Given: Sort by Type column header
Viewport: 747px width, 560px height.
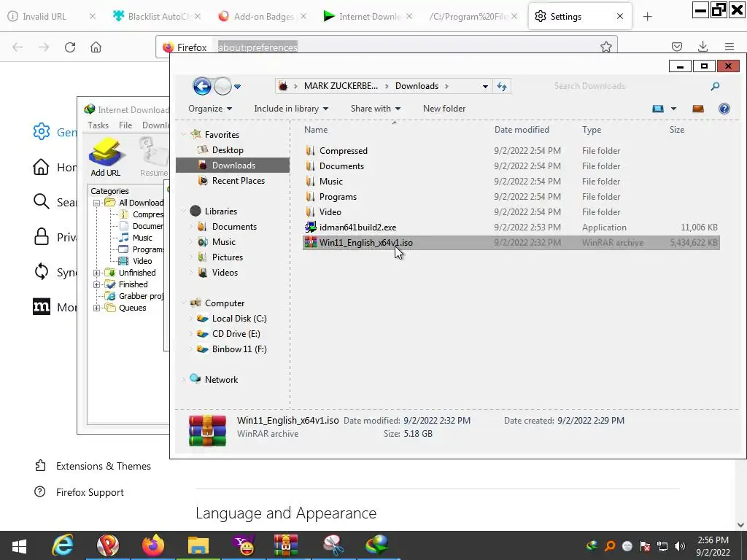Looking at the screenshot, I should 591,130.
